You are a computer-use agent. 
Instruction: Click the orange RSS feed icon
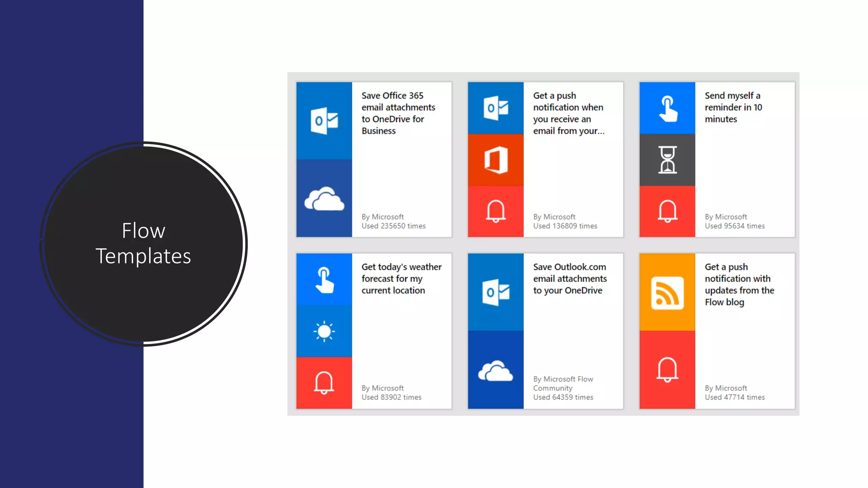pyautogui.click(x=667, y=293)
